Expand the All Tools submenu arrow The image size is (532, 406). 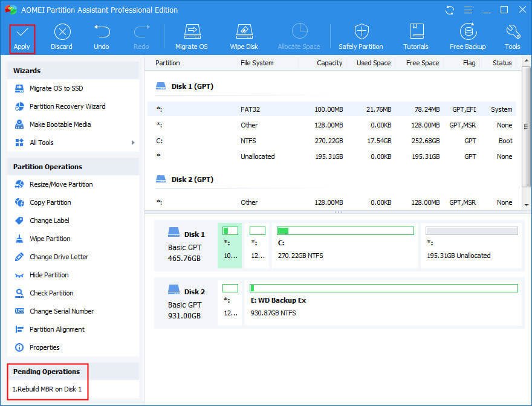[x=132, y=143]
